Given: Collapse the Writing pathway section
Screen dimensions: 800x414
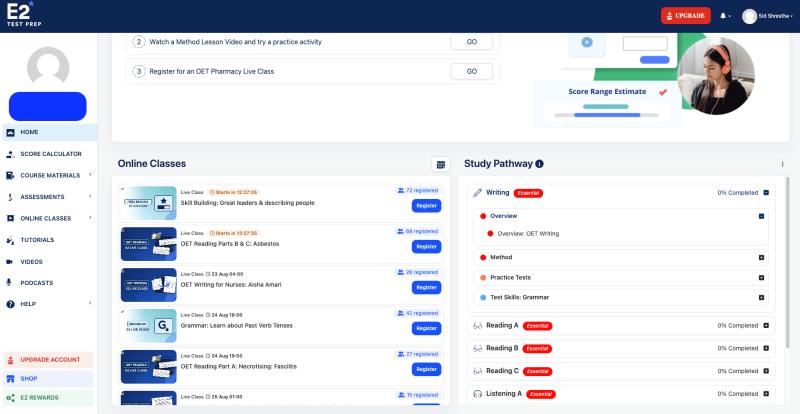Looking at the screenshot, I should point(766,193).
